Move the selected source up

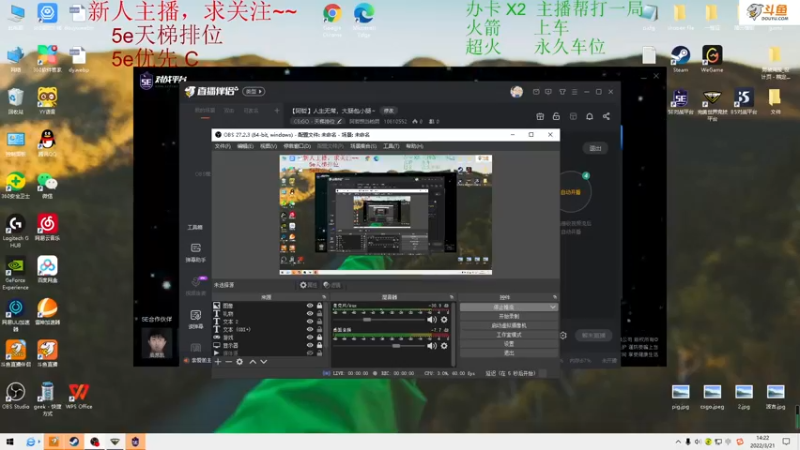pos(253,362)
